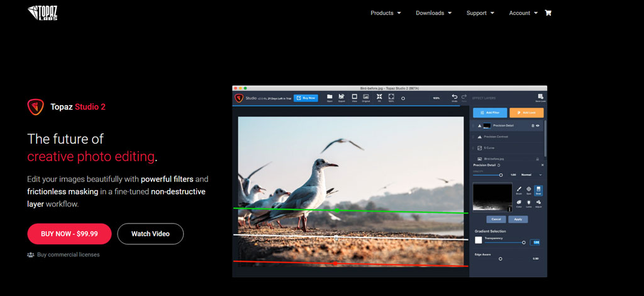Delete the Precision Detail layer via trash icon
The height and width of the screenshot is (296, 644).
click(533, 125)
